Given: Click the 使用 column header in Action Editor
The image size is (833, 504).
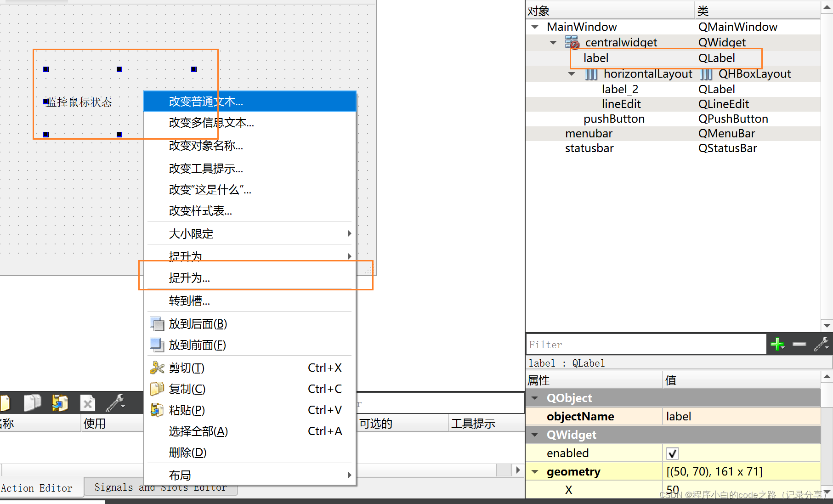Looking at the screenshot, I should click(112, 423).
